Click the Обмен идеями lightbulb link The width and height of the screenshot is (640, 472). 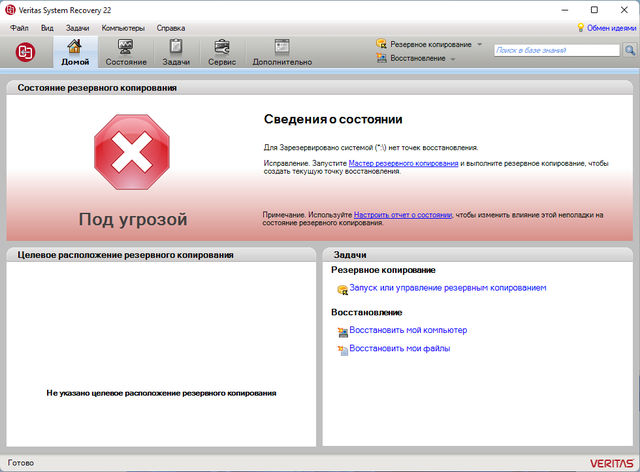click(606, 28)
